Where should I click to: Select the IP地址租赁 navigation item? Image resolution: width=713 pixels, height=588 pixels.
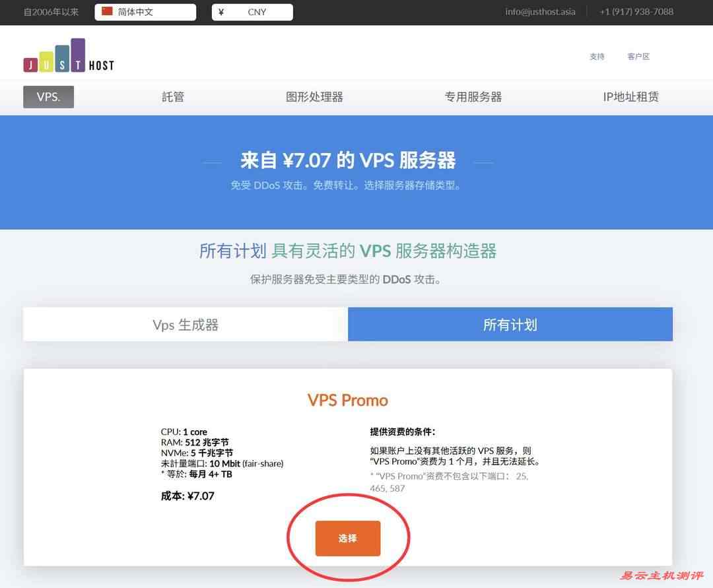click(630, 97)
